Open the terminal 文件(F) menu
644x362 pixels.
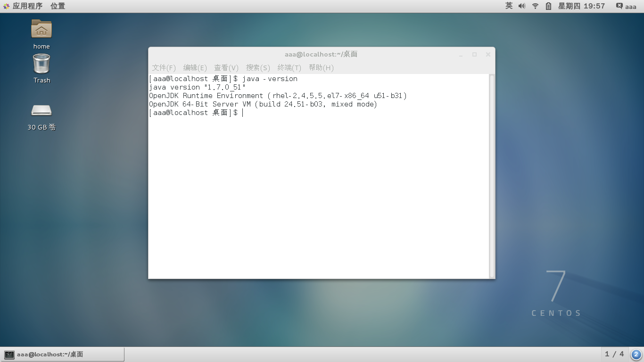coord(164,67)
